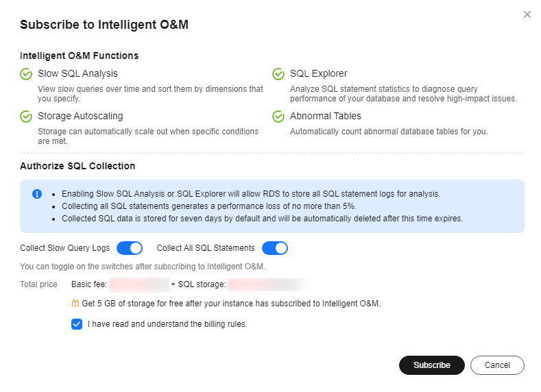Image resolution: width=541 pixels, height=392 pixels.
Task: Uncheck the billing rules agreement checkbox
Action: point(77,324)
